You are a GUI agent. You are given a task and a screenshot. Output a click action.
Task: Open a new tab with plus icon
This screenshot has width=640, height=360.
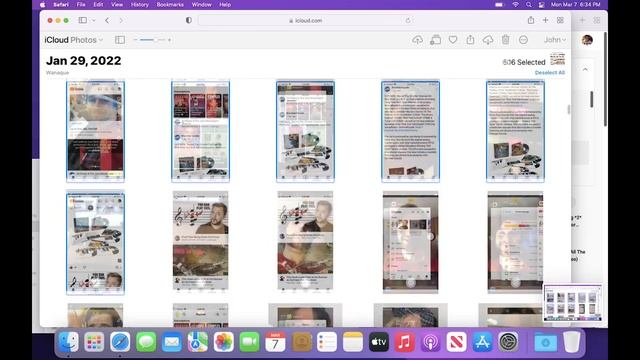(545, 20)
